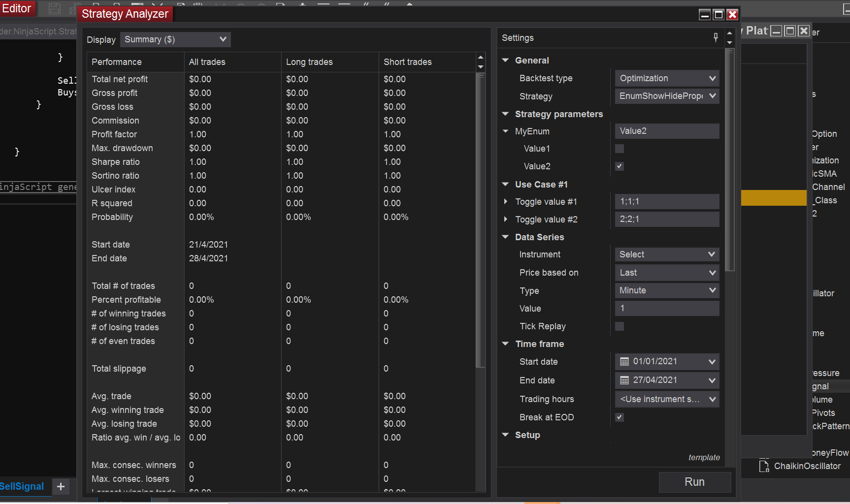Screen dimensions: 850x504
Task: Collapse the Setup section
Action: click(505, 435)
